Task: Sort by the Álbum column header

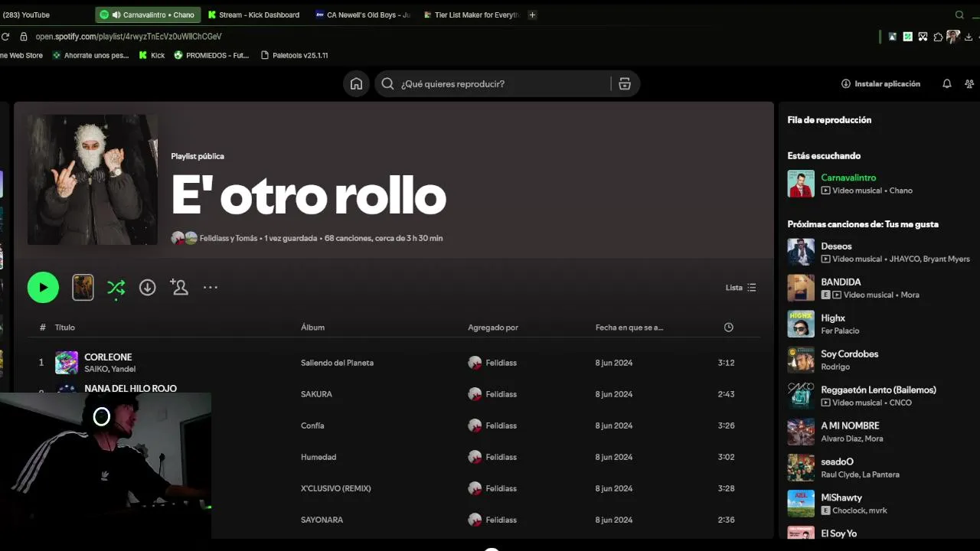Action: click(x=312, y=328)
